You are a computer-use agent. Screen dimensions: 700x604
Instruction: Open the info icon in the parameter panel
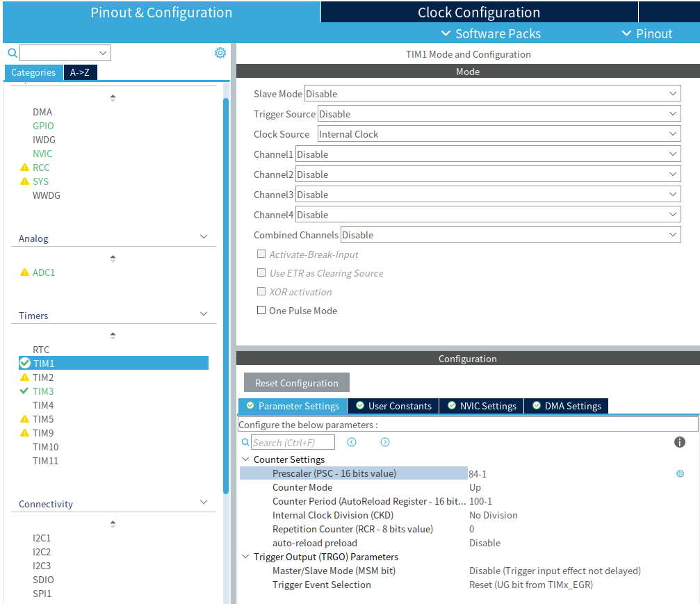[x=679, y=442]
